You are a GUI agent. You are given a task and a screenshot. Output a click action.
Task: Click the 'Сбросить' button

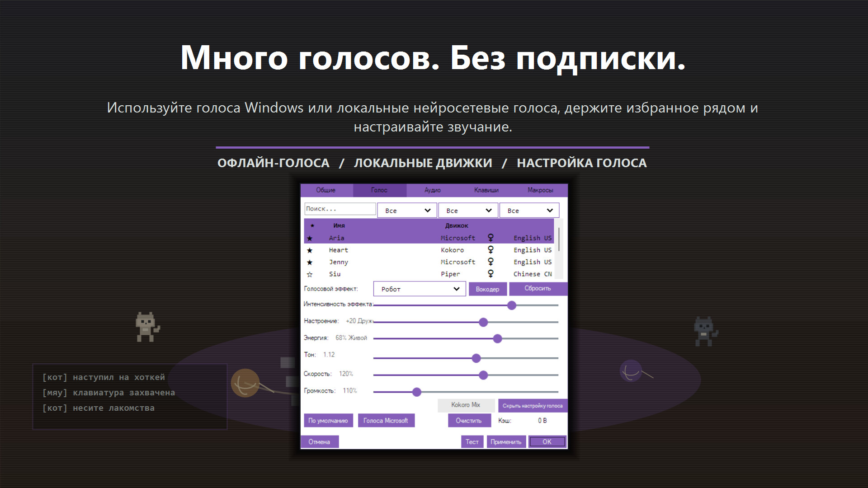tap(538, 288)
